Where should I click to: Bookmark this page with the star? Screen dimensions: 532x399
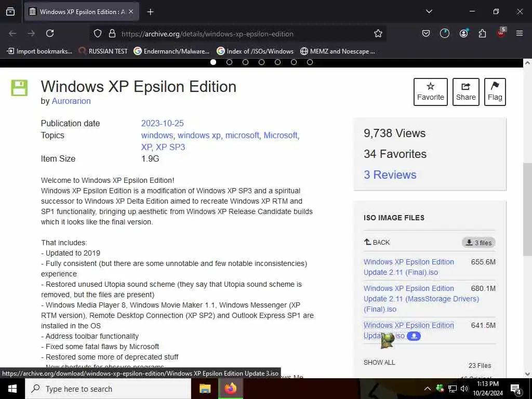click(378, 33)
